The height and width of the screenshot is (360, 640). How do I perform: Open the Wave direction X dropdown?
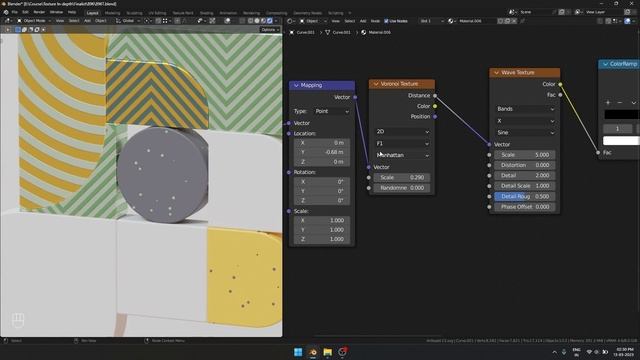pyautogui.click(x=525, y=121)
